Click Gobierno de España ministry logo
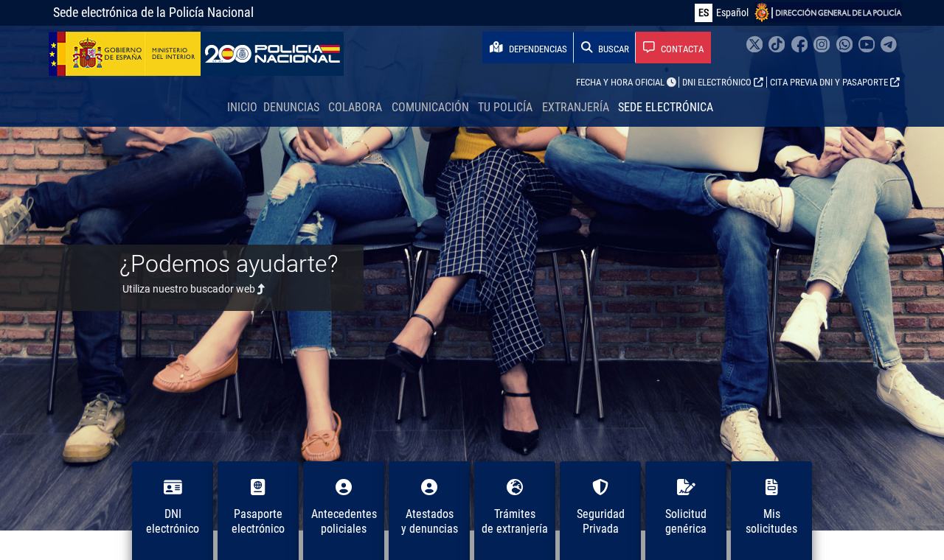This screenshot has height=560, width=944. click(125, 54)
